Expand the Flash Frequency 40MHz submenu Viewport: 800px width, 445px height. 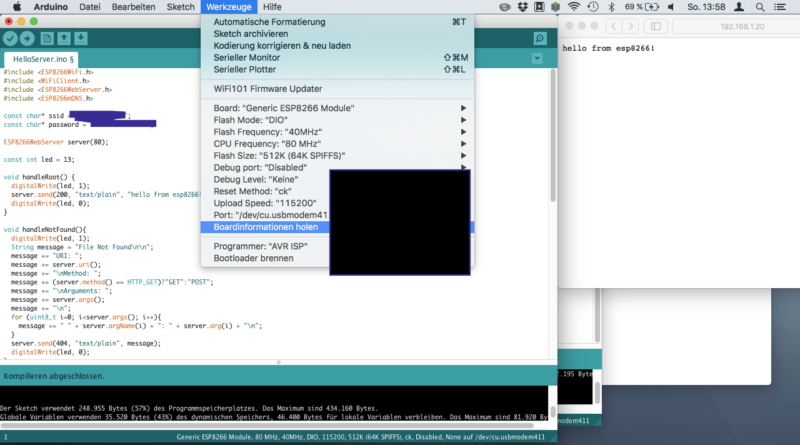pos(337,132)
